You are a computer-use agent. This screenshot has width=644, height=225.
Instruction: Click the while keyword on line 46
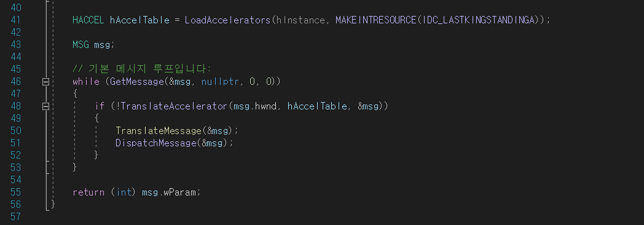tap(86, 82)
